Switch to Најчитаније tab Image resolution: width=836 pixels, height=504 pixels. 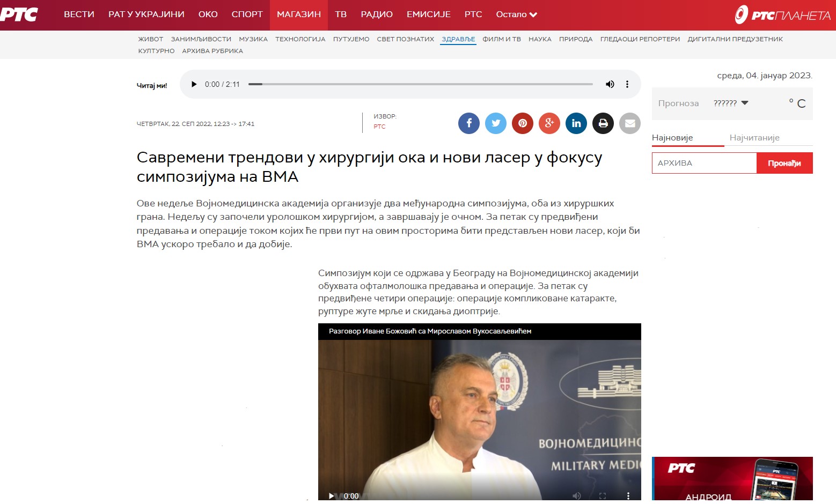(x=754, y=138)
